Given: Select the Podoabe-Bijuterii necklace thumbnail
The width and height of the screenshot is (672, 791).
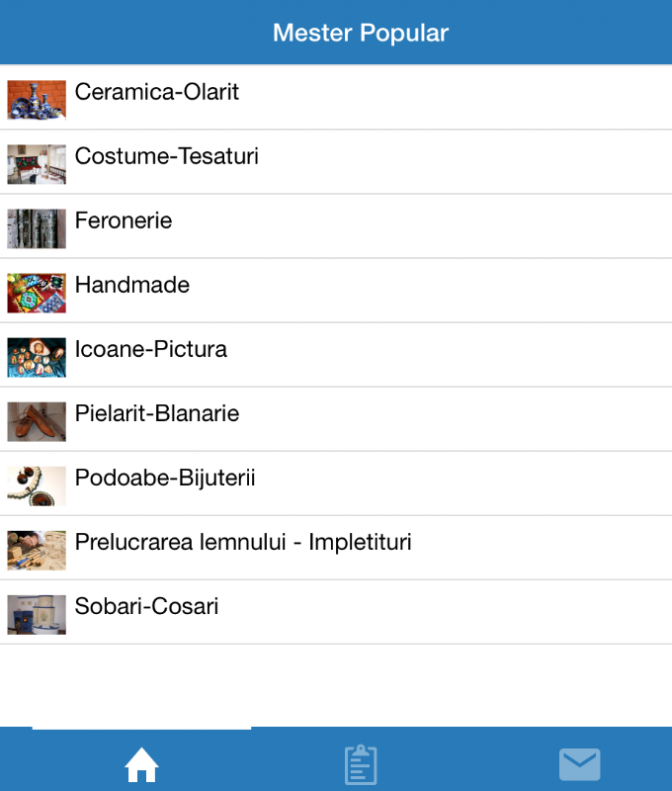Looking at the screenshot, I should 37,485.
